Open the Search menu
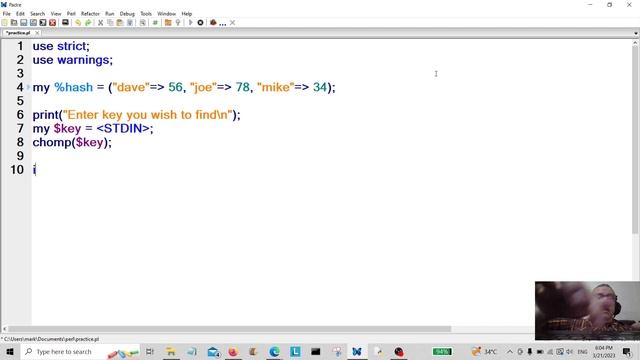 click(38, 13)
